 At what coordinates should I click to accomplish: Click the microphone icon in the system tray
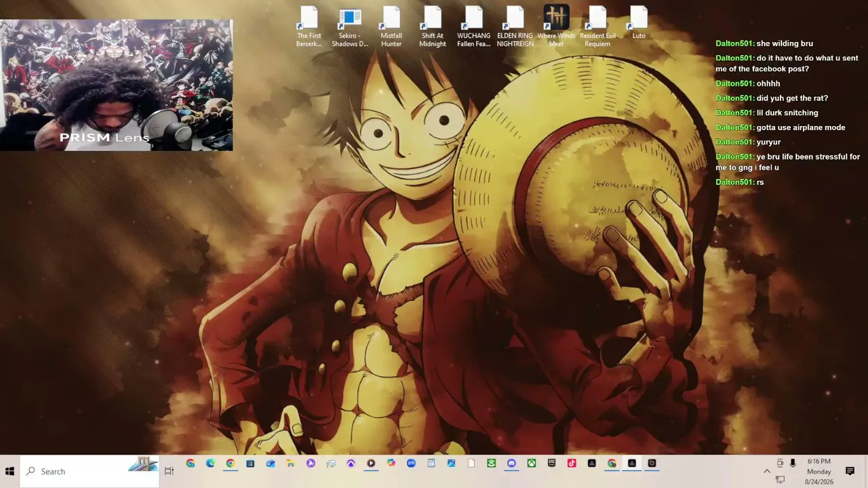click(x=792, y=464)
